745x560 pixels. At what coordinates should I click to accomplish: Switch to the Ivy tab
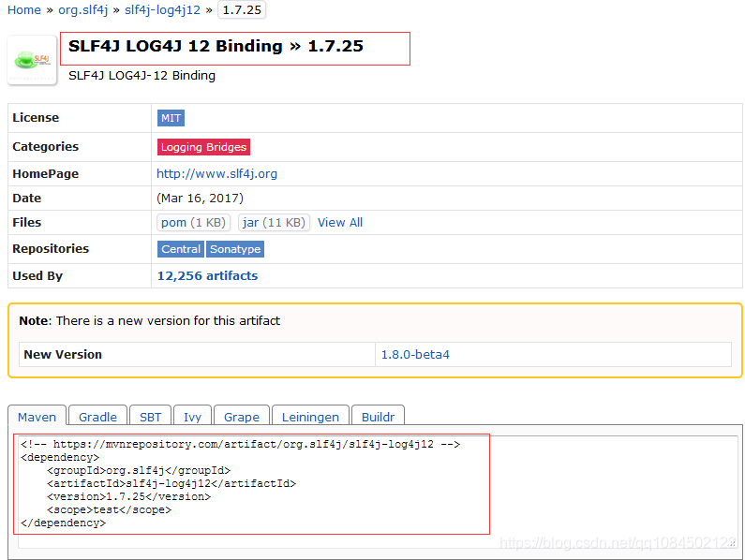[192, 417]
